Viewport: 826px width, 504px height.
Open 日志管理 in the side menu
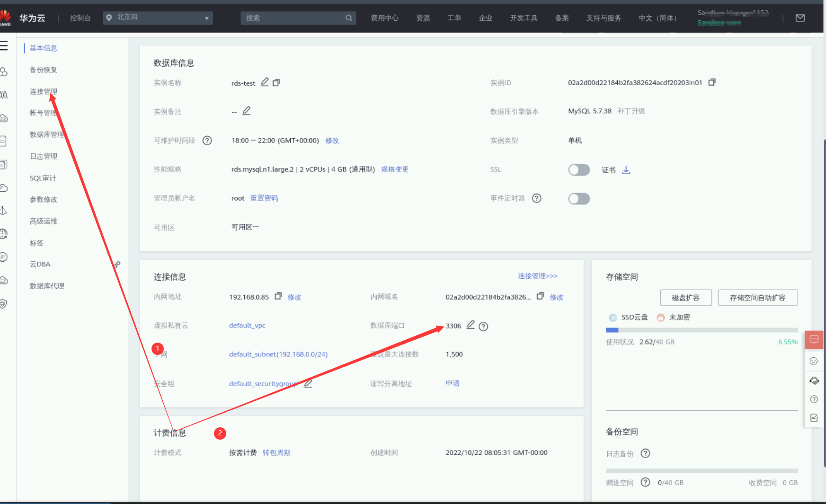(x=44, y=156)
